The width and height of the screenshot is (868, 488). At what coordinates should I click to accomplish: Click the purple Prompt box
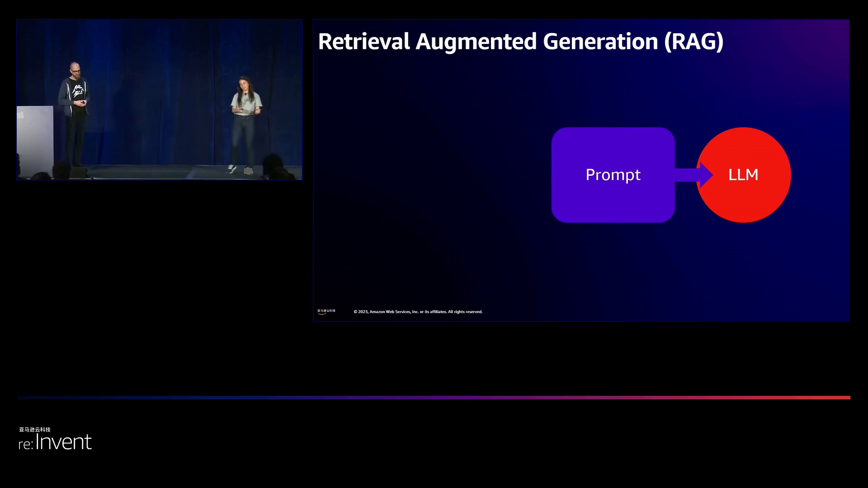613,199
